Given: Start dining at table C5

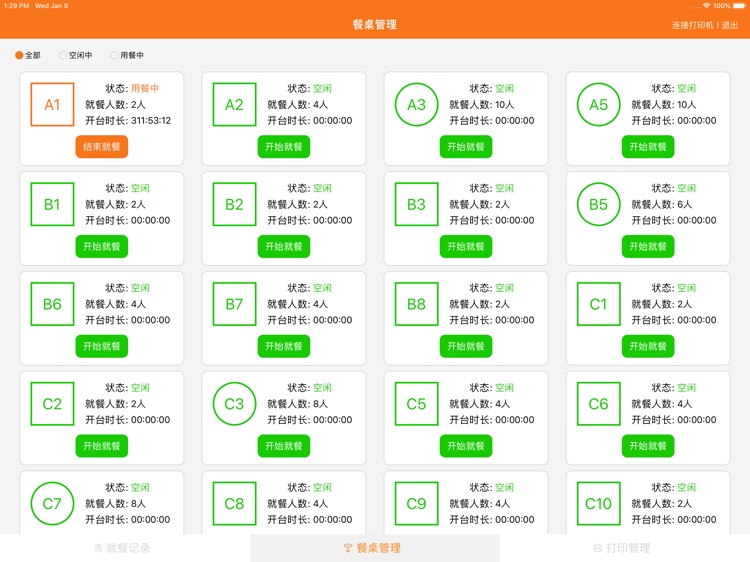Looking at the screenshot, I should click(x=466, y=446).
